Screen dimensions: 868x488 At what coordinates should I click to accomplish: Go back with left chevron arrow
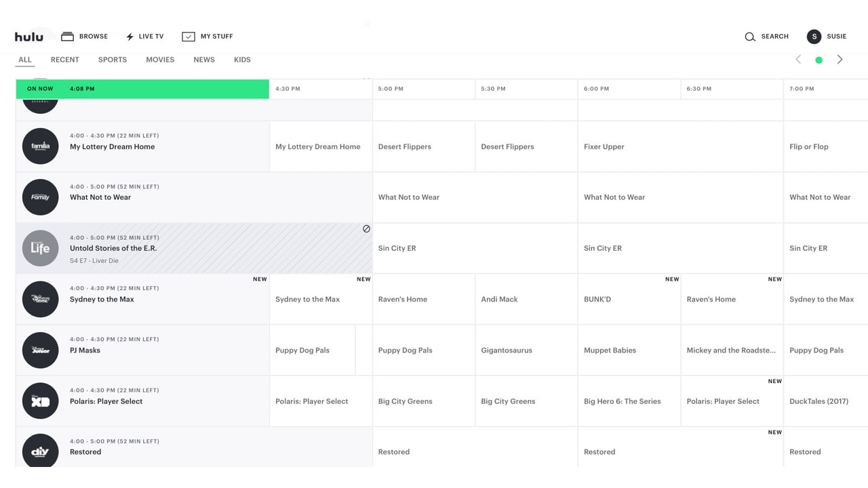(798, 60)
